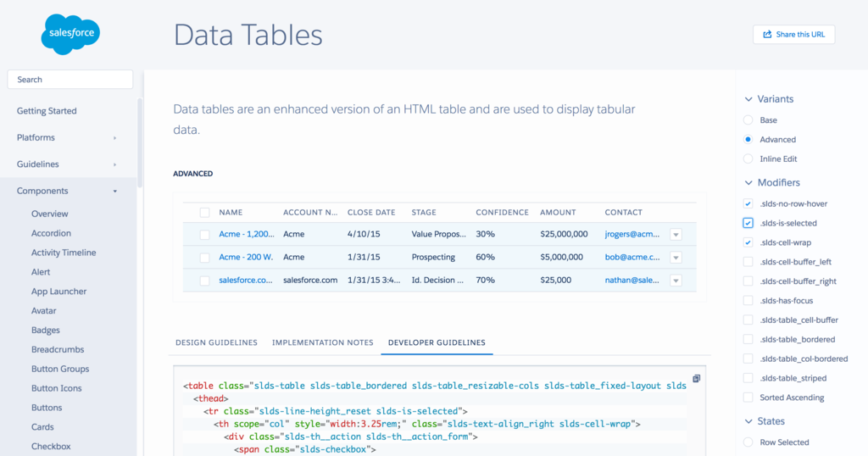The width and height of the screenshot is (868, 456).
Task: Click the Prospecting stage cell
Action: (433, 257)
